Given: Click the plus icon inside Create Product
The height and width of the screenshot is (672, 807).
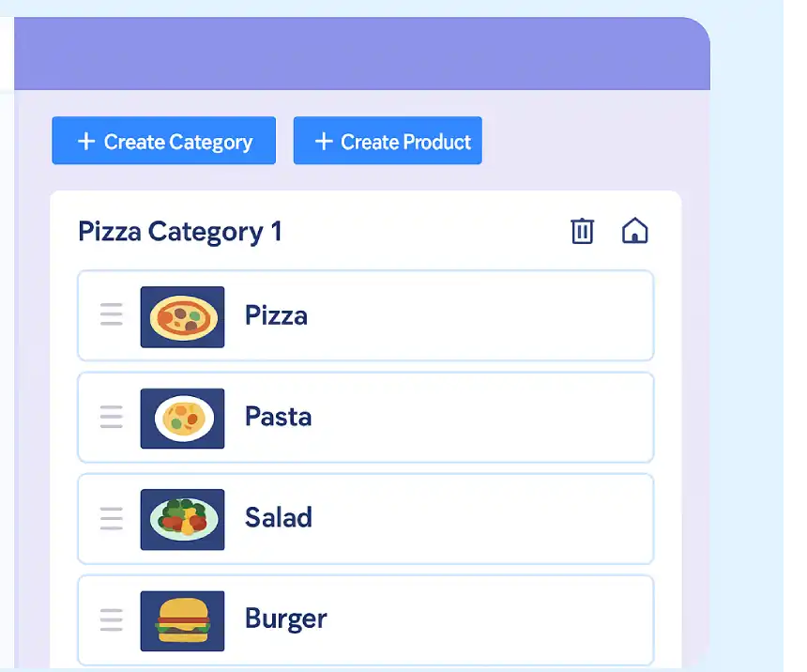Looking at the screenshot, I should (x=323, y=141).
